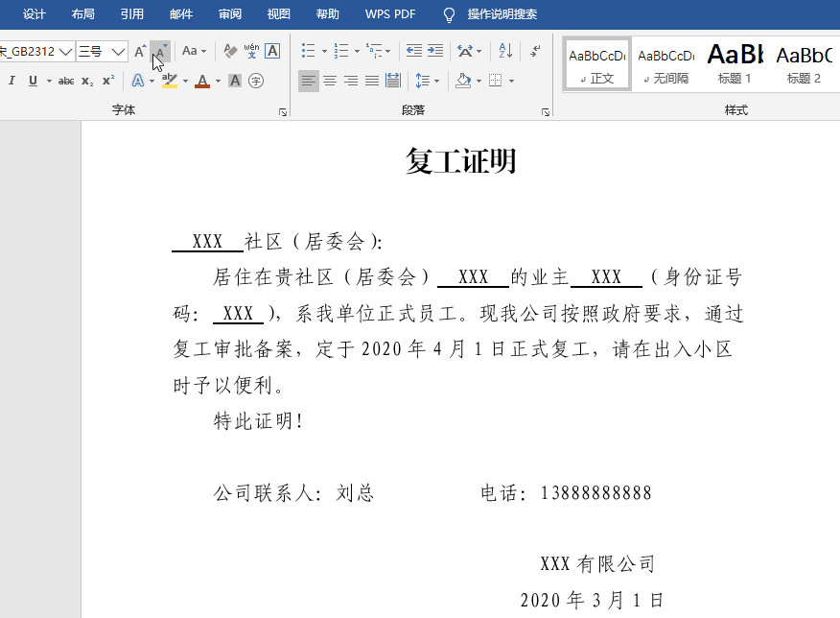
Task: Apply character border icon
Action: click(x=272, y=51)
